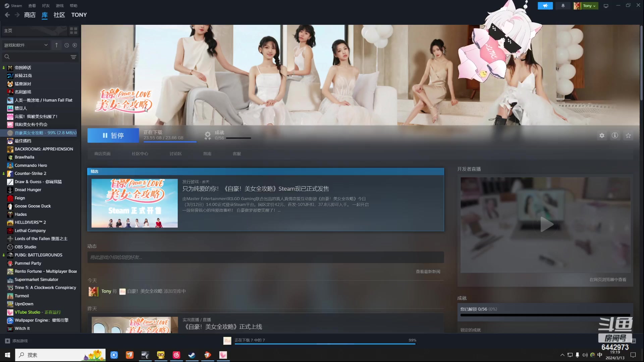The height and width of the screenshot is (362, 644).
Task: Click 添加游戏 at bottom left
Action: 20,341
